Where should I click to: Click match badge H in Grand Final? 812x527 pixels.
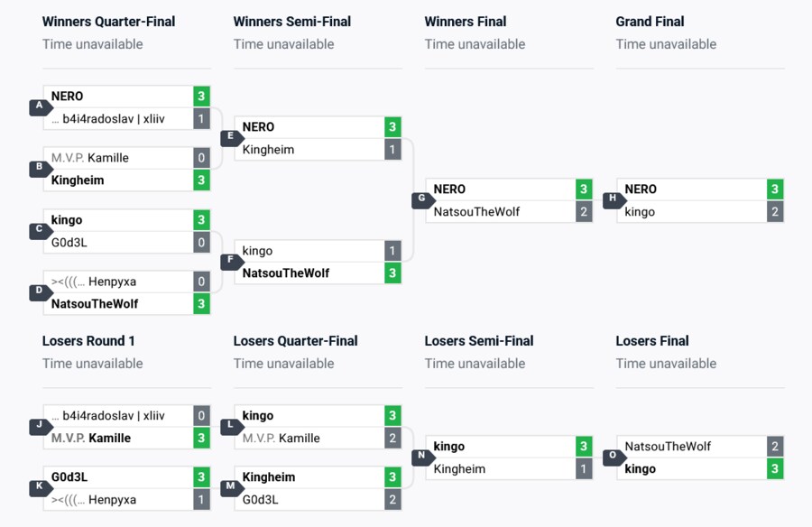pyautogui.click(x=612, y=200)
